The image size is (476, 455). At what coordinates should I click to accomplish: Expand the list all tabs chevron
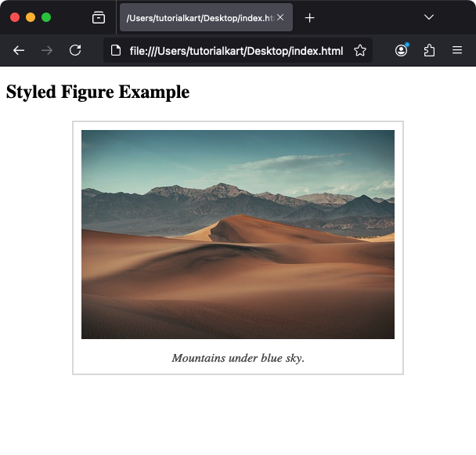(x=429, y=17)
